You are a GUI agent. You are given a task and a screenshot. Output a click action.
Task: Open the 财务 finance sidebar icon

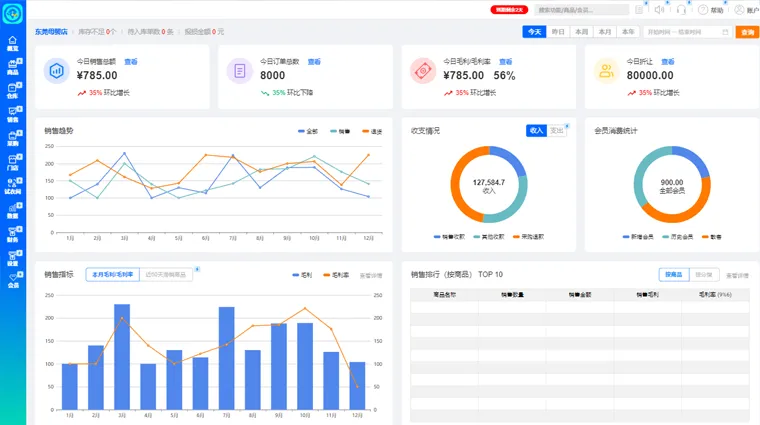(13, 235)
